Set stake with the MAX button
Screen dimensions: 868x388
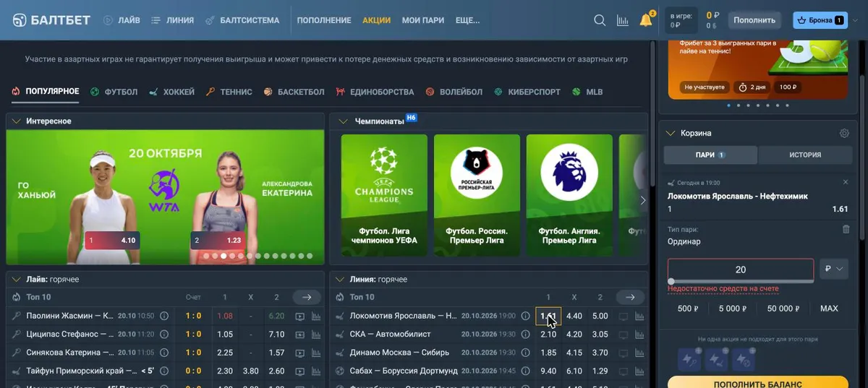(829, 309)
